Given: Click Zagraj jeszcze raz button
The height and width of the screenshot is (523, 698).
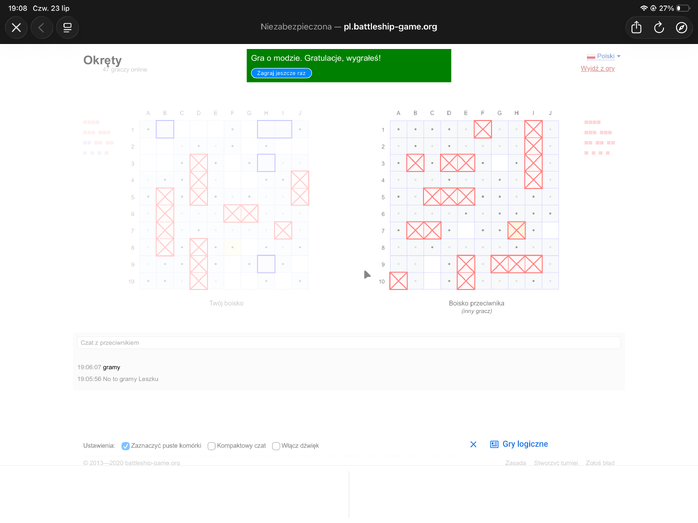Looking at the screenshot, I should coord(281,73).
